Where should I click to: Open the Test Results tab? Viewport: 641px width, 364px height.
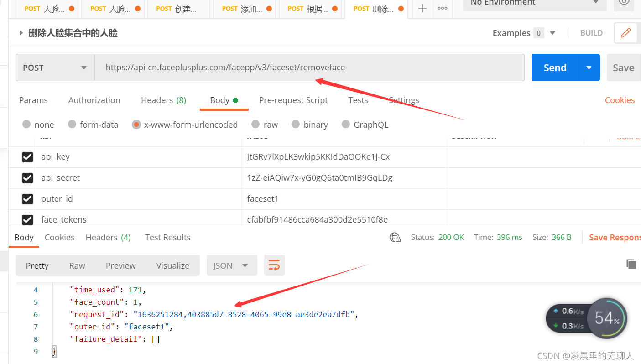pyautogui.click(x=167, y=237)
